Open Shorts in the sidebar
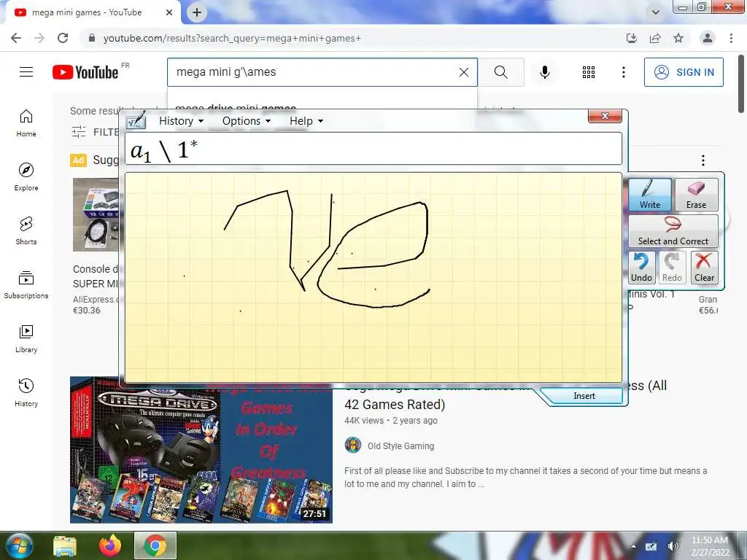This screenshot has width=747, height=560. [x=26, y=230]
